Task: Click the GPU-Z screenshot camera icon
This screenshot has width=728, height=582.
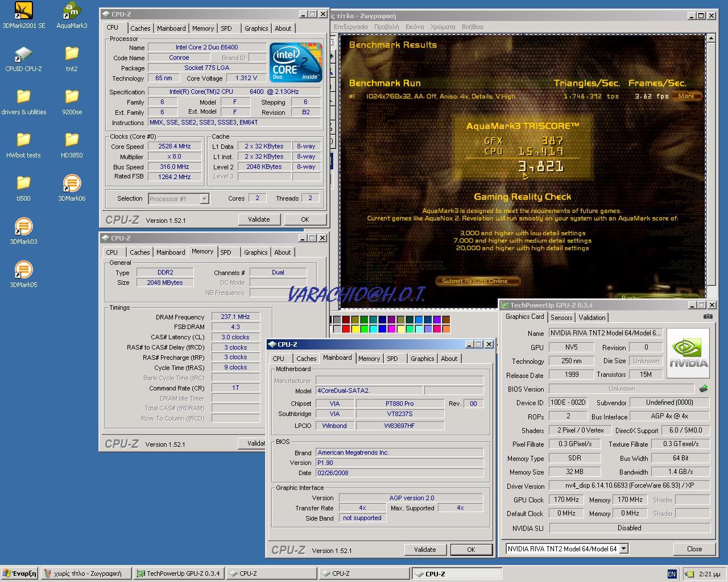Action: click(x=708, y=317)
